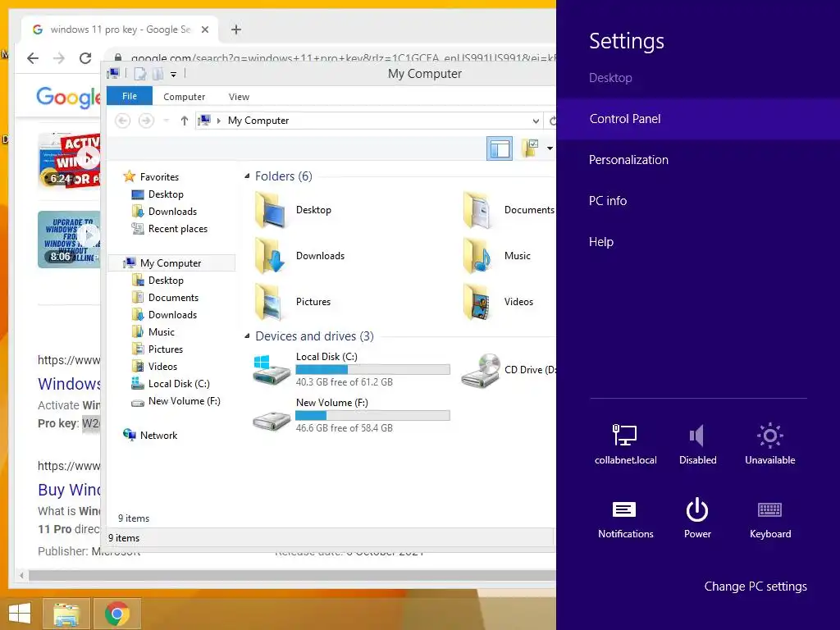Click the Up one level arrow
This screenshot has width=840, height=630.
coord(185,121)
